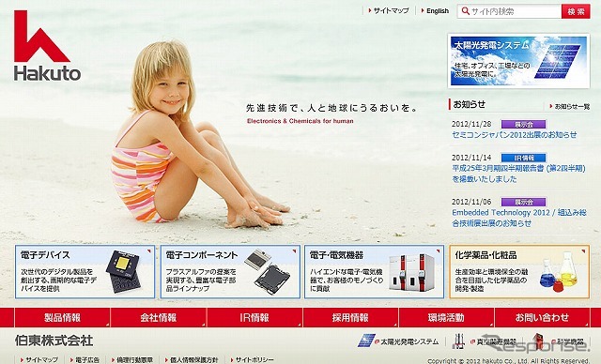Click the footer solar panel icon
This screenshot has height=364, width=601.
(x=366, y=341)
